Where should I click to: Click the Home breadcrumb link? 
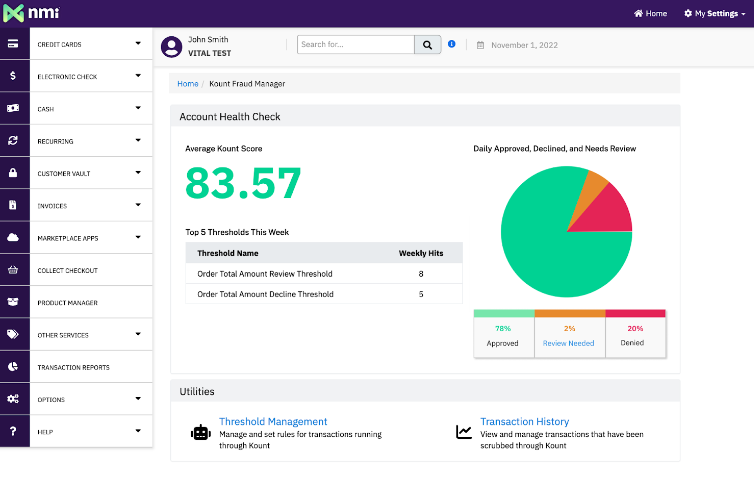pyautogui.click(x=188, y=84)
